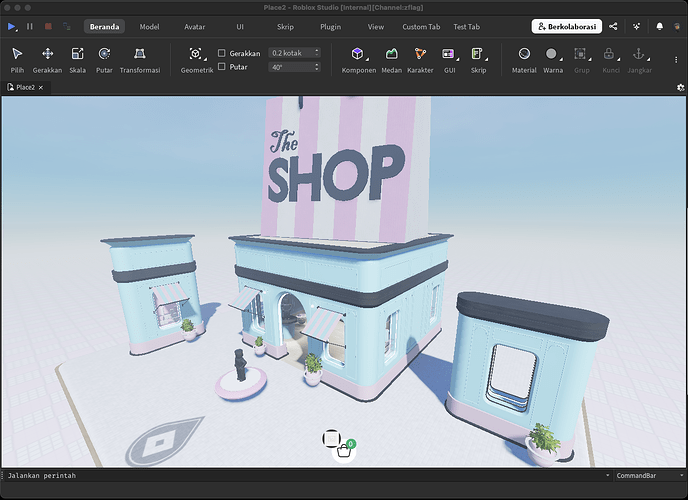Open the Medan terrain editor

click(391, 54)
